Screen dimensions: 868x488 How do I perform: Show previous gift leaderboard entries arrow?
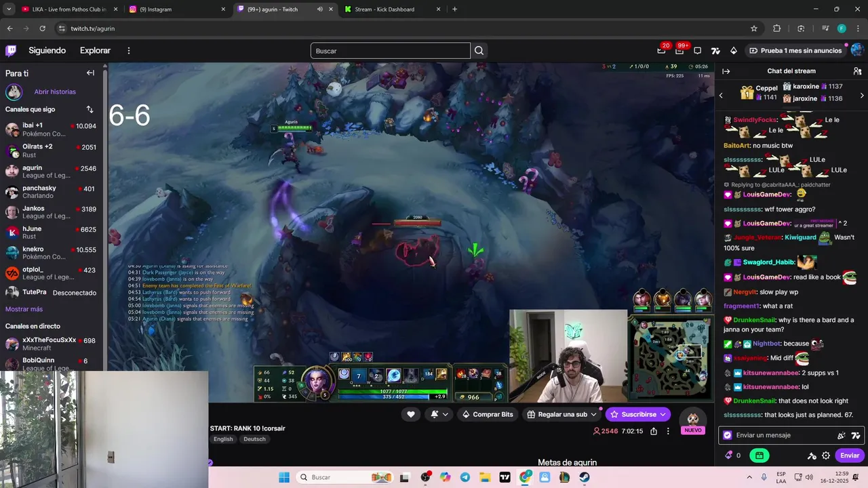click(x=721, y=96)
